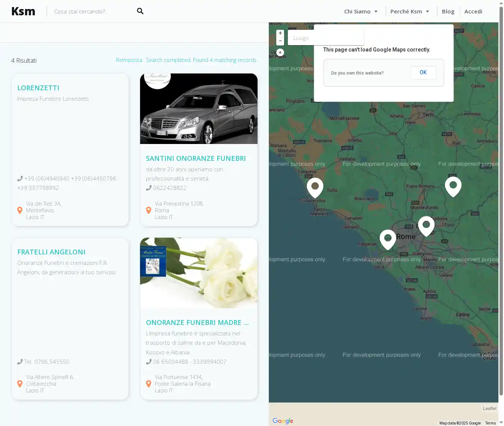The height and width of the screenshot is (426, 504).
Task: Click the Reimposta reset link
Action: [x=129, y=60]
